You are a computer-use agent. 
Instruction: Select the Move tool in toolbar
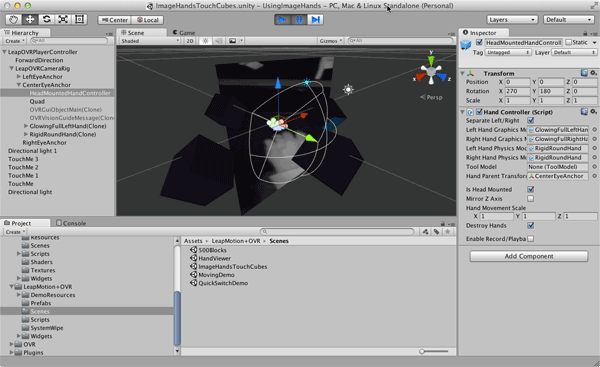30,20
